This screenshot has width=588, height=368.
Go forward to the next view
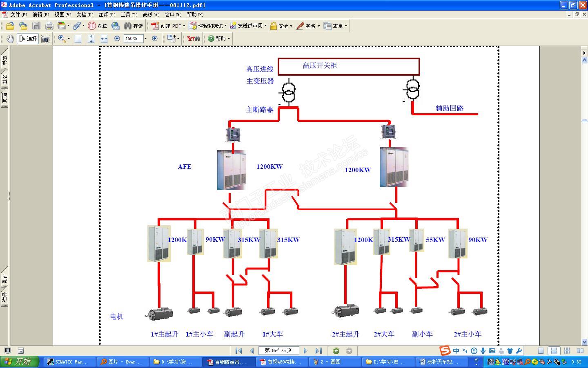(349, 351)
